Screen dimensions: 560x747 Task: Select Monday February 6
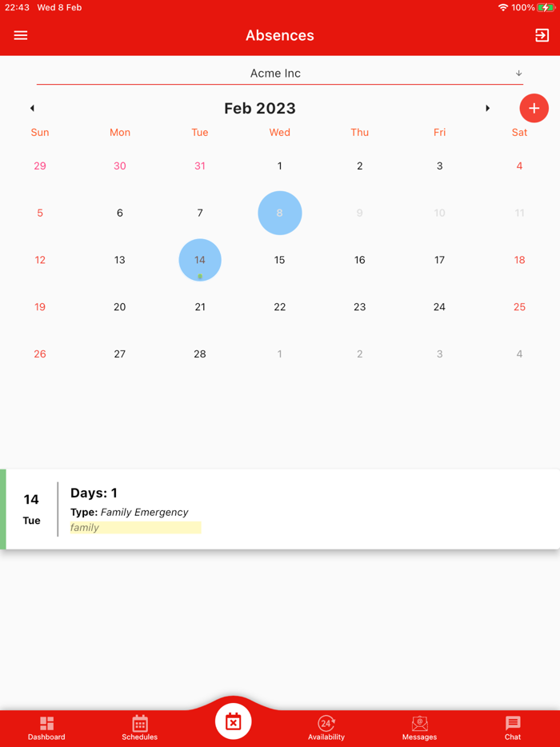point(120,213)
